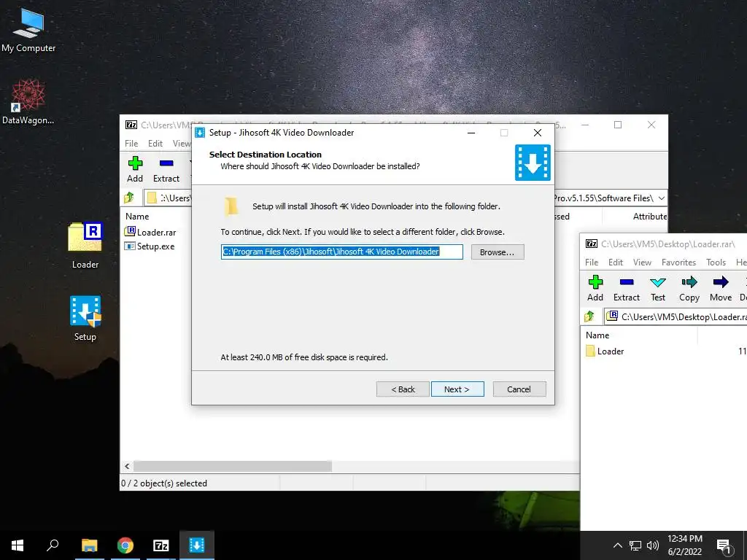Click the Jihosoft downloader logo in setup header
This screenshot has width=747, height=560.
click(x=533, y=163)
